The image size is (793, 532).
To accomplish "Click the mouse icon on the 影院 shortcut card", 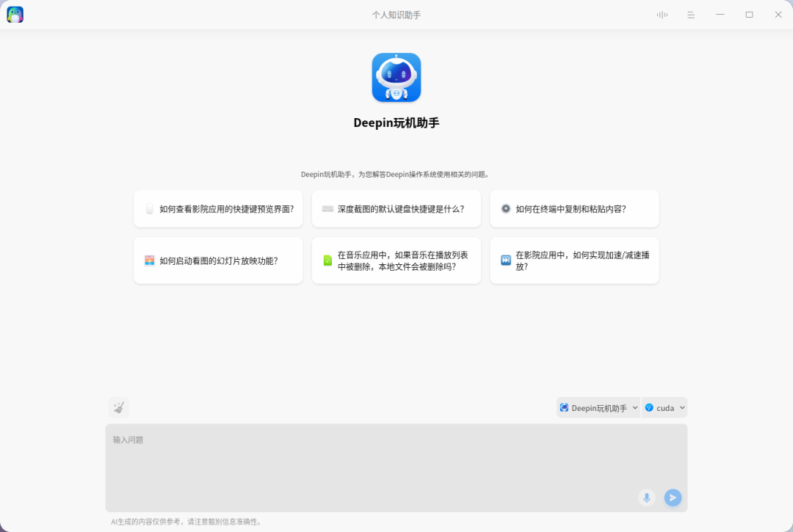I will (x=150, y=208).
